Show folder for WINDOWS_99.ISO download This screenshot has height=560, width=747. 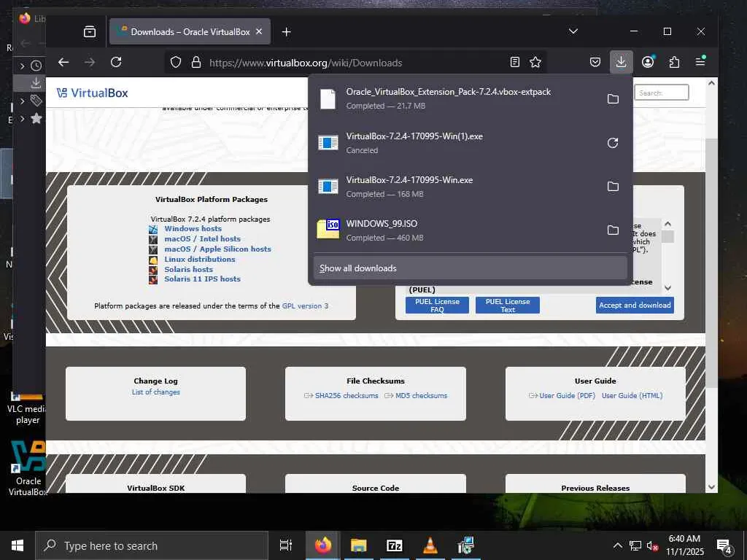(x=613, y=230)
